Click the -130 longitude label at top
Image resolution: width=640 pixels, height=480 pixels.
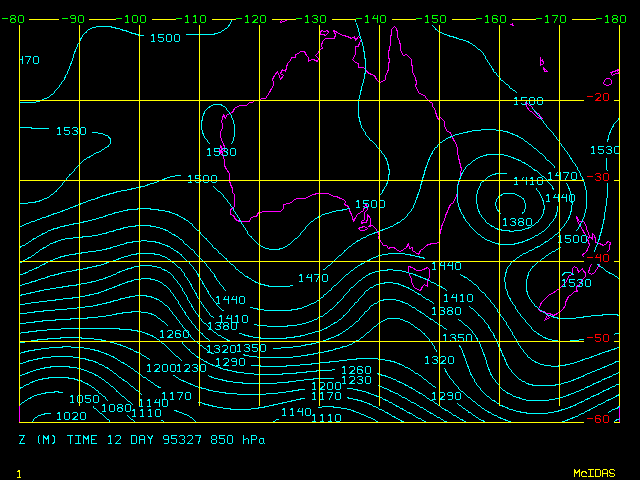pyautogui.click(x=315, y=19)
